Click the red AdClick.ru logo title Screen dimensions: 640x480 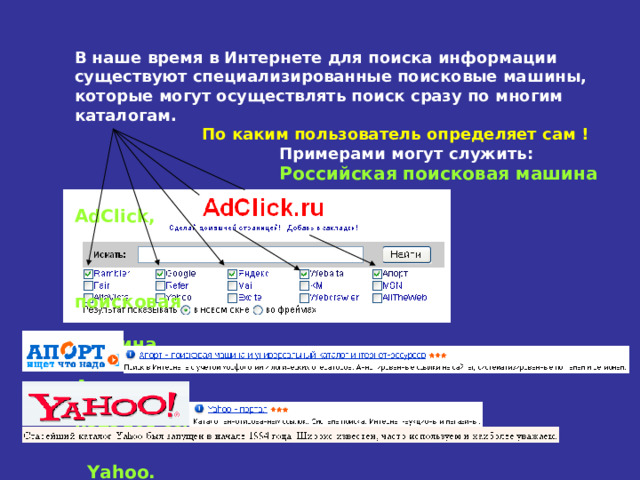263,207
